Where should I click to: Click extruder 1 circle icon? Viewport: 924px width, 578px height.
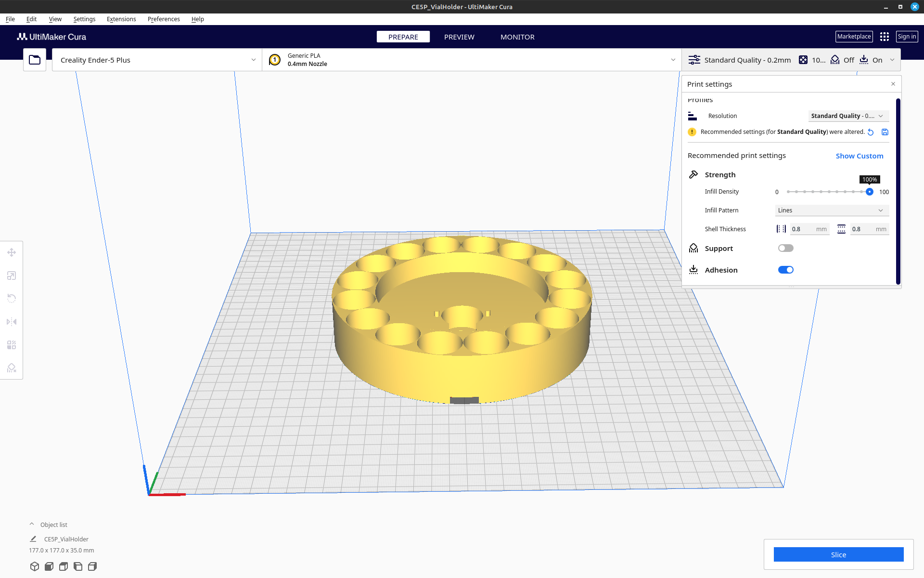pyautogui.click(x=275, y=60)
